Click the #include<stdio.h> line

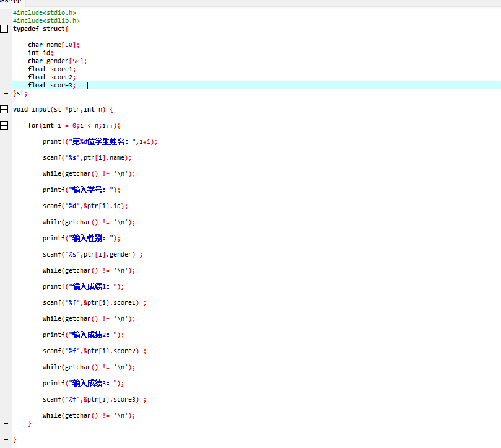(45, 13)
